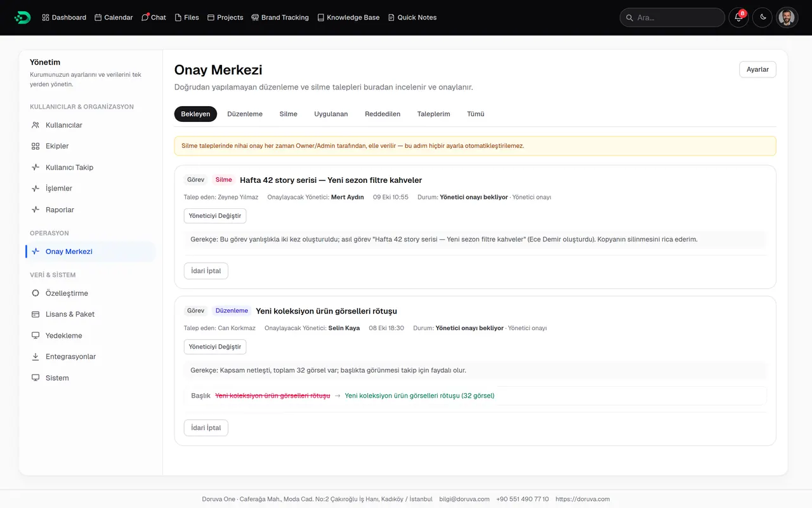Open Dashboard in the top navigation

64,18
